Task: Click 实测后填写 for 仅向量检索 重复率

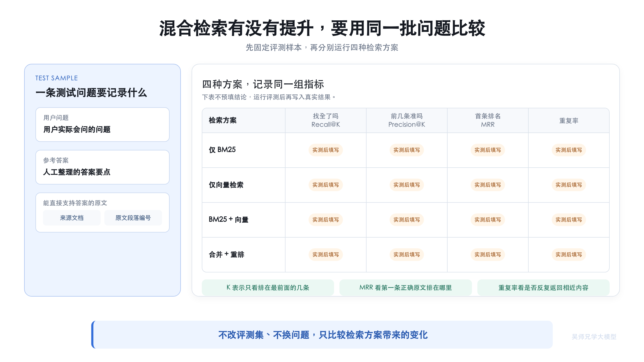Action: pos(569,185)
